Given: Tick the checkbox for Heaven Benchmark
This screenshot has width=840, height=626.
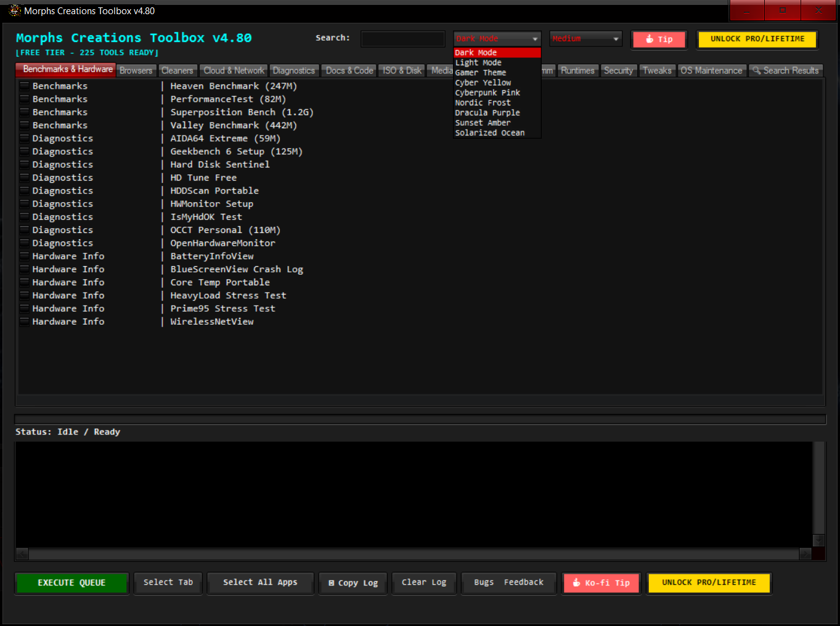Looking at the screenshot, I should coord(25,86).
